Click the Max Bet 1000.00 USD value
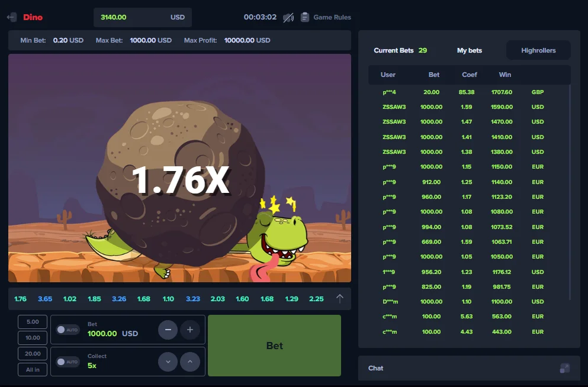The width and height of the screenshot is (588, 387). 151,40
